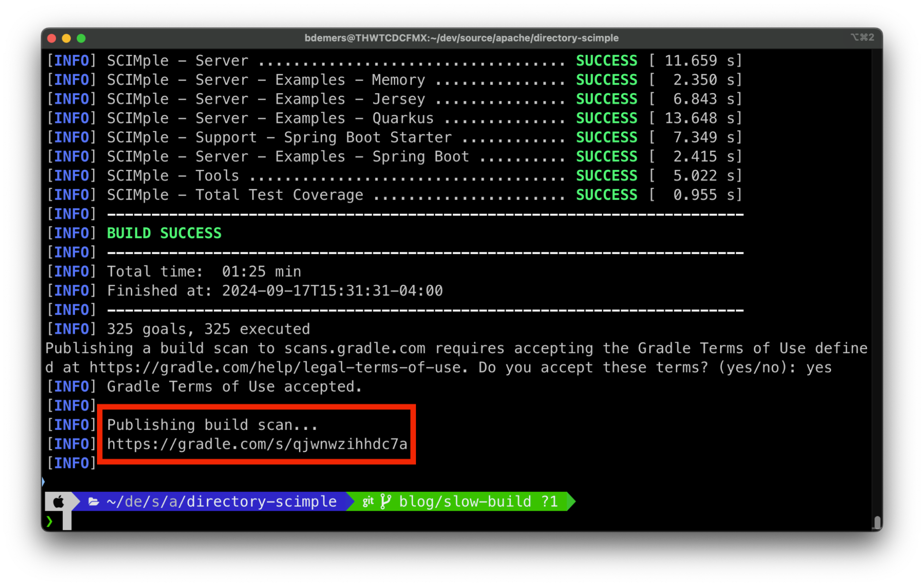924x586 pixels.
Task: Click the folder icon in the prompt segment
Action: click(x=94, y=501)
